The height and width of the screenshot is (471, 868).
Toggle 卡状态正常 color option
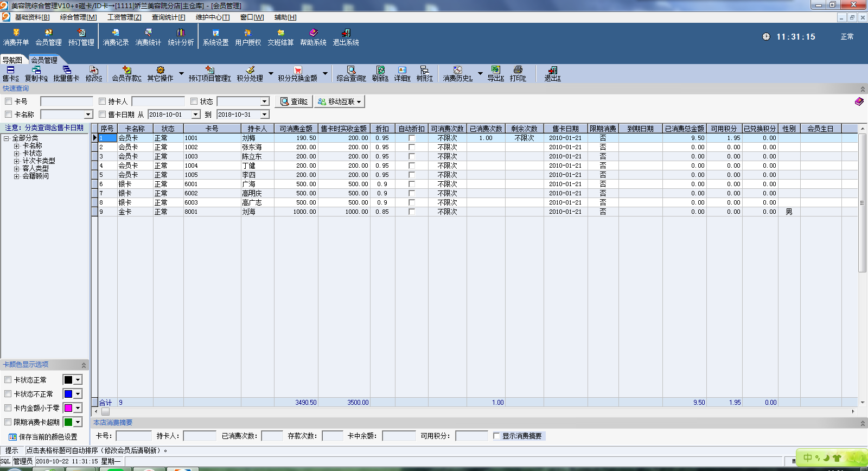coord(8,380)
